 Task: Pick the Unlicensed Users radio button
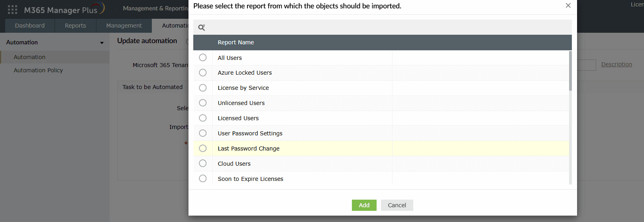pyautogui.click(x=203, y=103)
